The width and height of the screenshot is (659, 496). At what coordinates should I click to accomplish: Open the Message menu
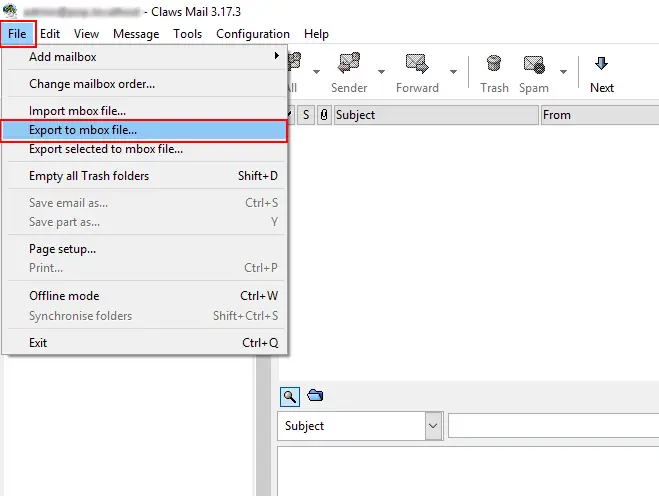[136, 34]
